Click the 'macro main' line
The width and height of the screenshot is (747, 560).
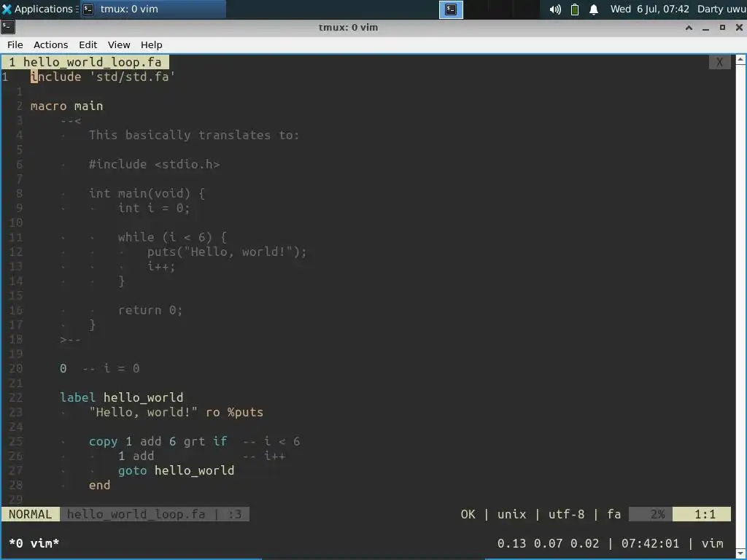click(x=66, y=106)
